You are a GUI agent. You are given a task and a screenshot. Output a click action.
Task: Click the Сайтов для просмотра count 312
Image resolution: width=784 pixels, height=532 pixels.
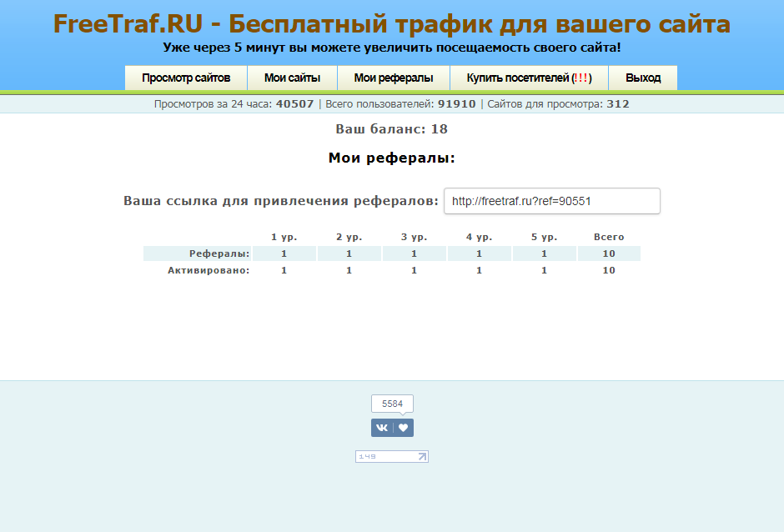(x=618, y=104)
